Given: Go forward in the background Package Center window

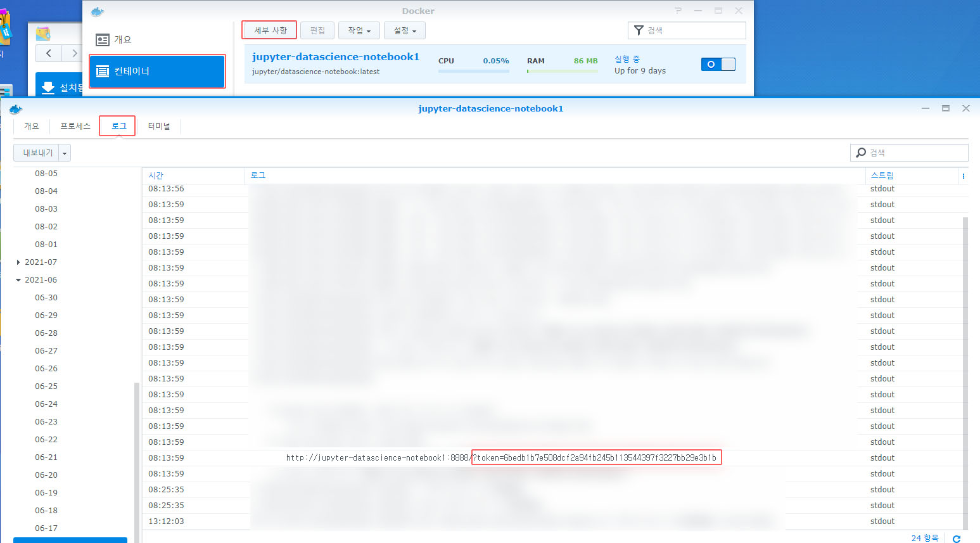Looking at the screenshot, I should pos(73,53).
